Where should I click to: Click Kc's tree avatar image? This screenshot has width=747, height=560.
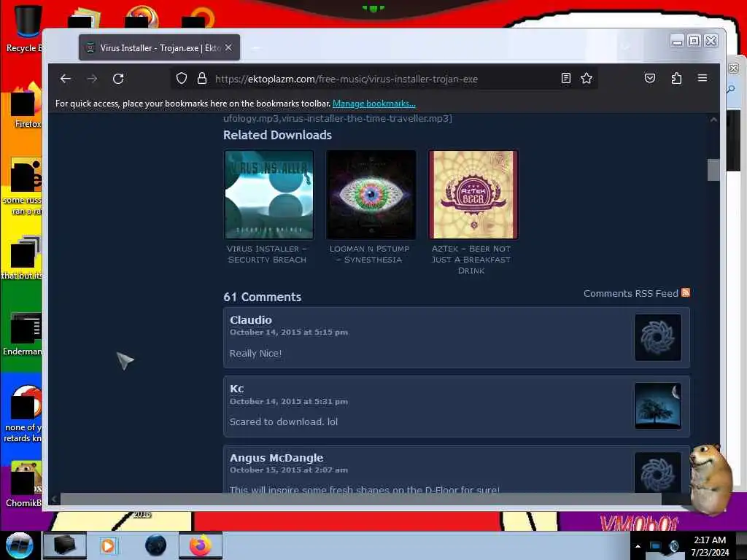[x=658, y=406]
